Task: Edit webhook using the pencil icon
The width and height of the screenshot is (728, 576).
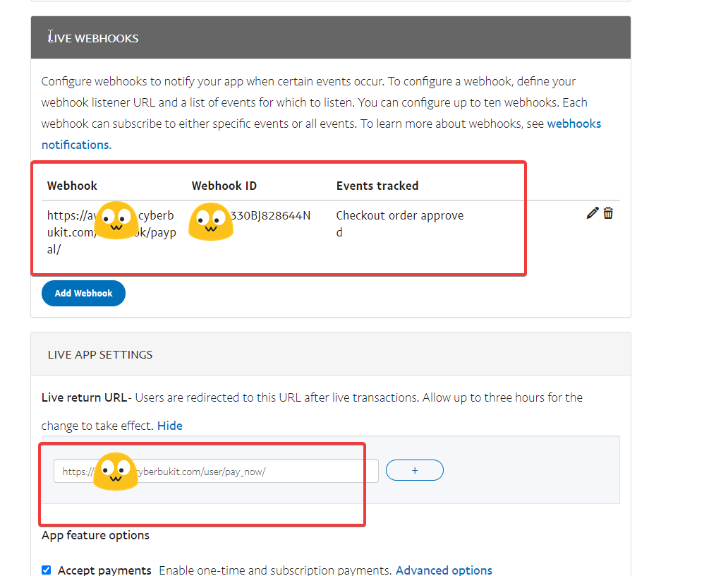Action: pos(592,213)
